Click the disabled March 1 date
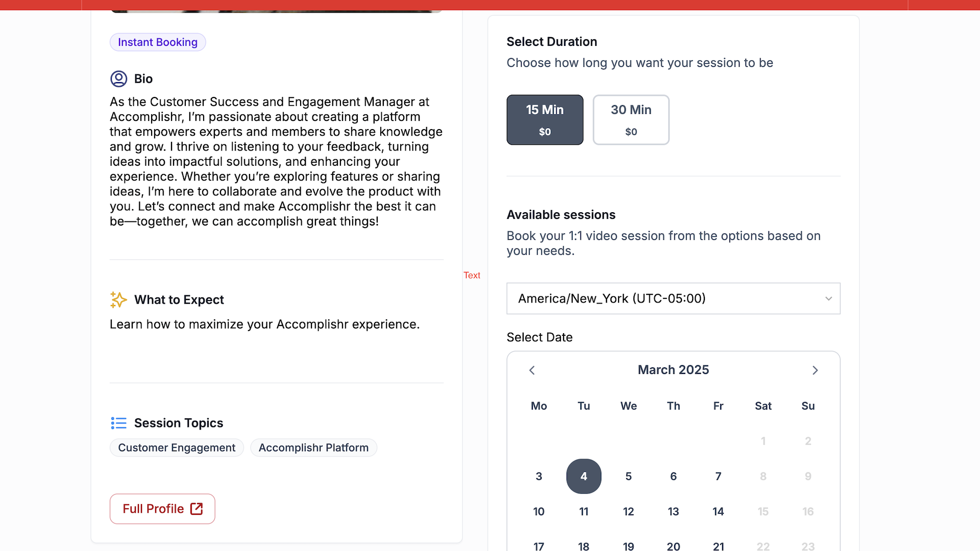Viewport: 980px width, 551px height. 763,441
